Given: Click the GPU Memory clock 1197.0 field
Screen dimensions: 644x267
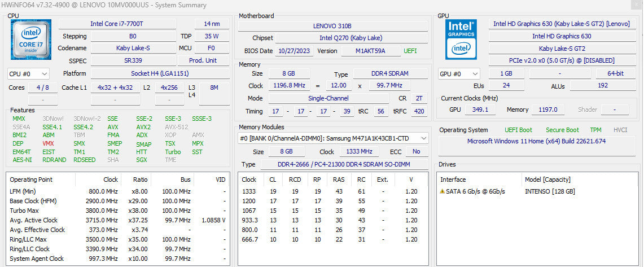Looking at the screenshot, I should click(x=548, y=110).
